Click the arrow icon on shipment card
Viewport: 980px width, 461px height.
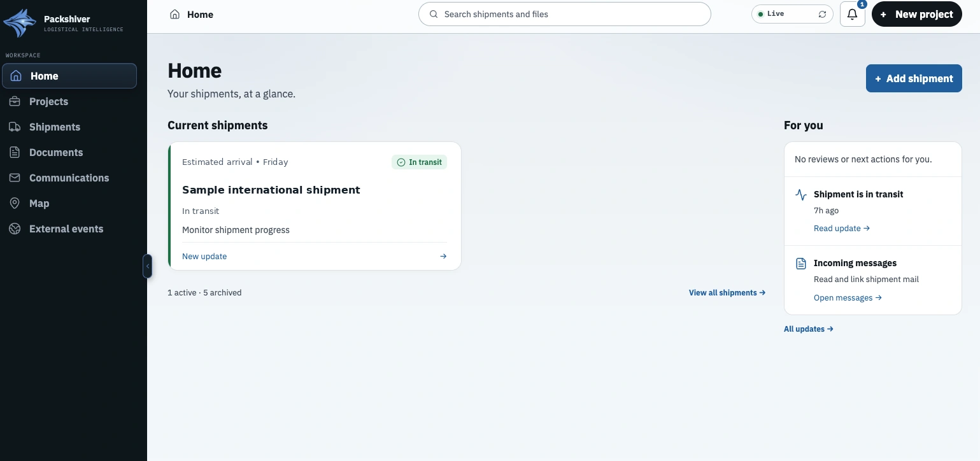(x=443, y=257)
